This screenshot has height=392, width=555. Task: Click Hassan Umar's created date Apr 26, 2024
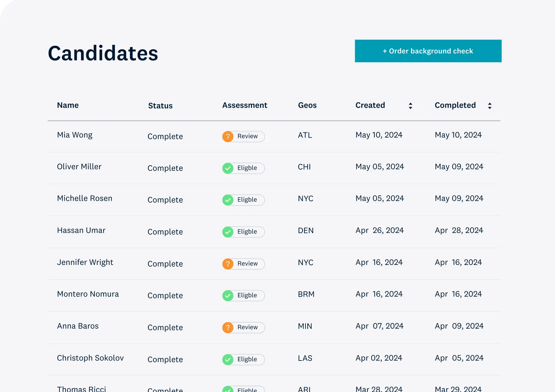point(380,231)
